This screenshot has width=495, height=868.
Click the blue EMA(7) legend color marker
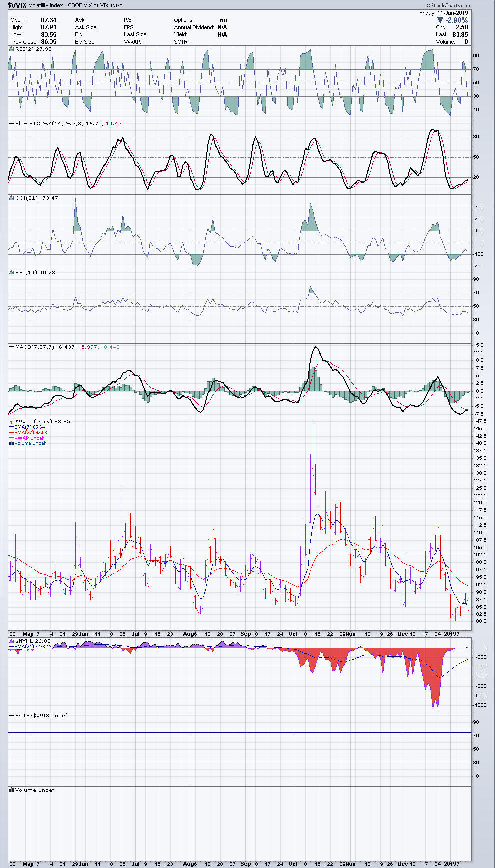pyautogui.click(x=11, y=427)
